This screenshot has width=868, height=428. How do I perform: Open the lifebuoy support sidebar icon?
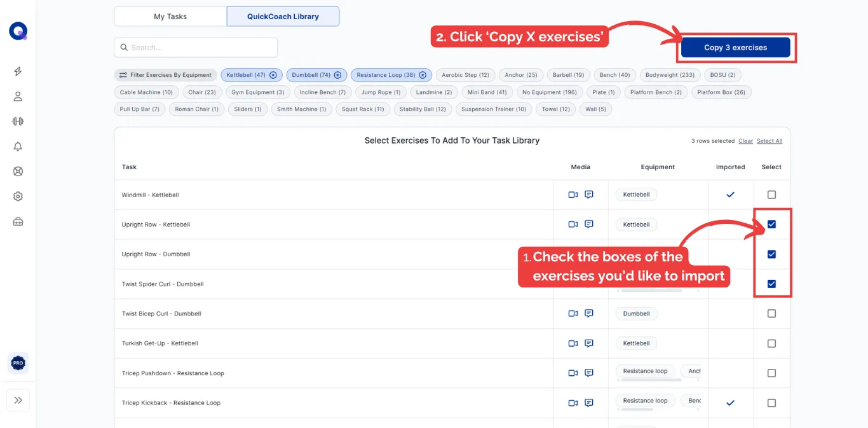(x=18, y=171)
